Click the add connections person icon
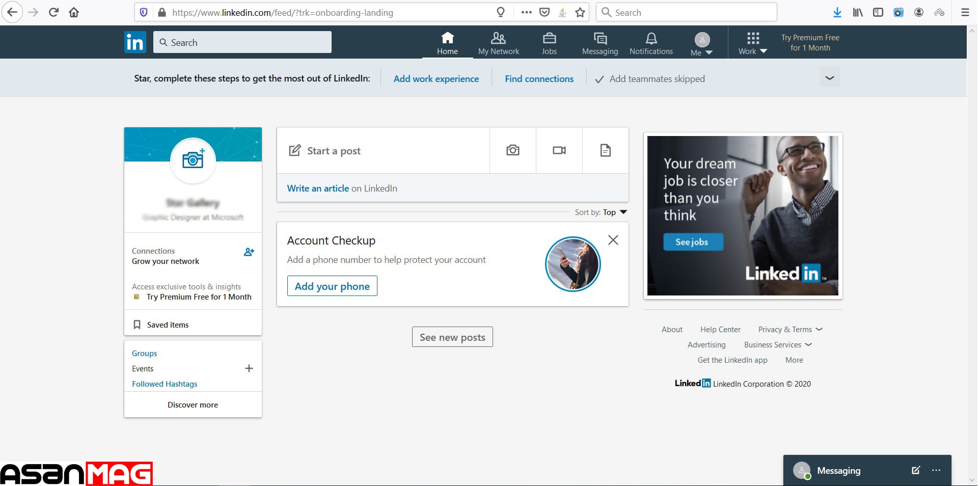The image size is (980, 486). coord(249,252)
